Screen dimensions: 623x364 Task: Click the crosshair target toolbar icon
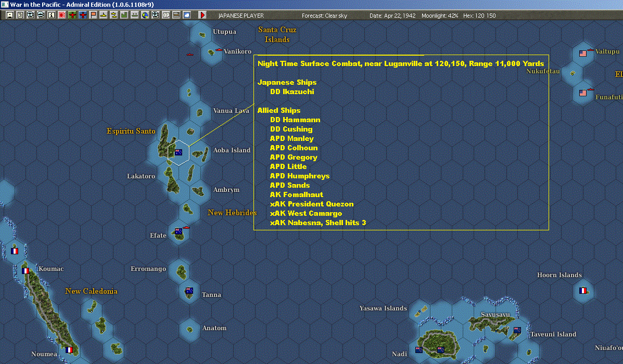(x=155, y=15)
